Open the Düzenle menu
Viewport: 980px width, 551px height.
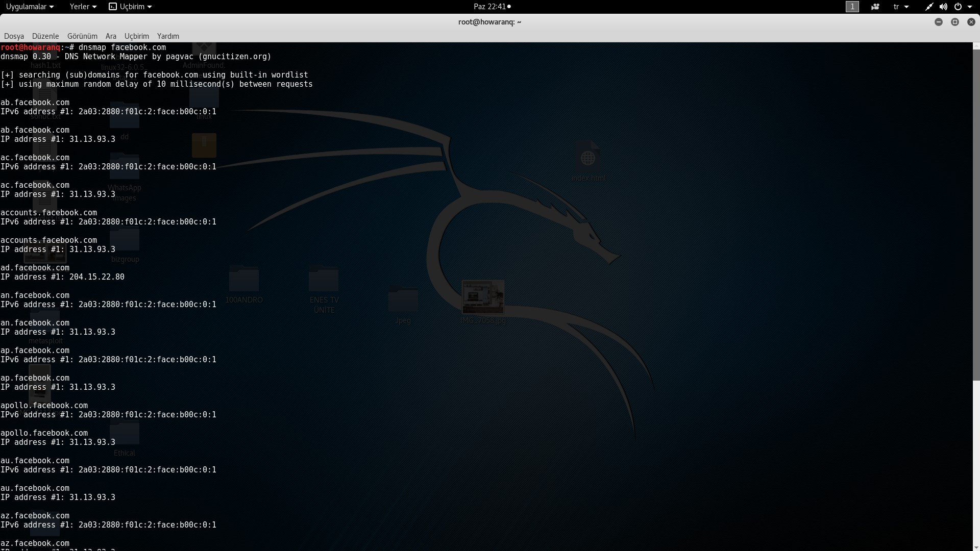45,36
